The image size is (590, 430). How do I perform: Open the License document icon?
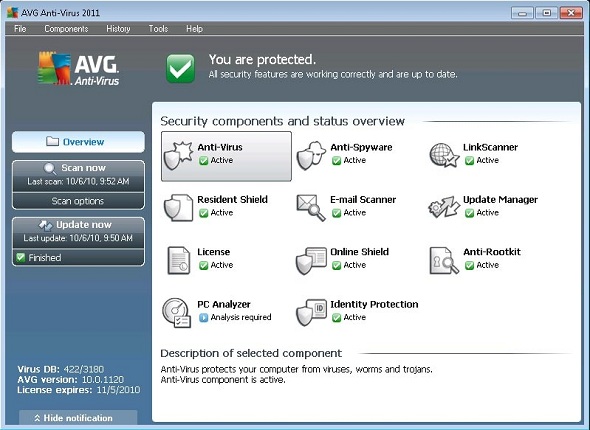pos(179,260)
